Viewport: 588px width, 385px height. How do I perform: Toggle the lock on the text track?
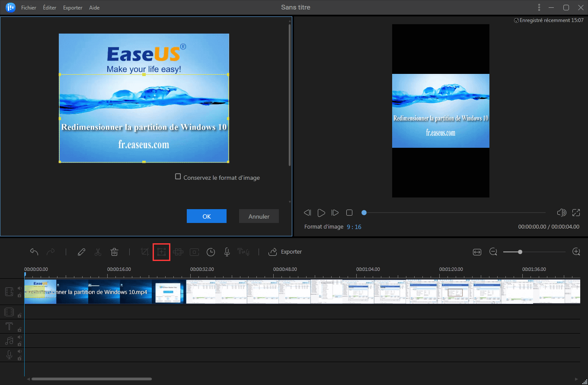19,330
